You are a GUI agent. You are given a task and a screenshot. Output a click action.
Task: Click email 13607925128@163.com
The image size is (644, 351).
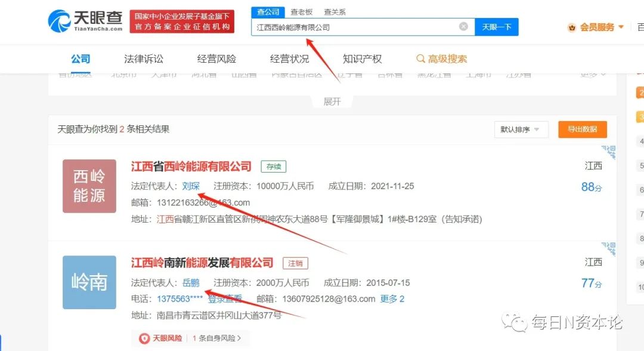click(329, 299)
